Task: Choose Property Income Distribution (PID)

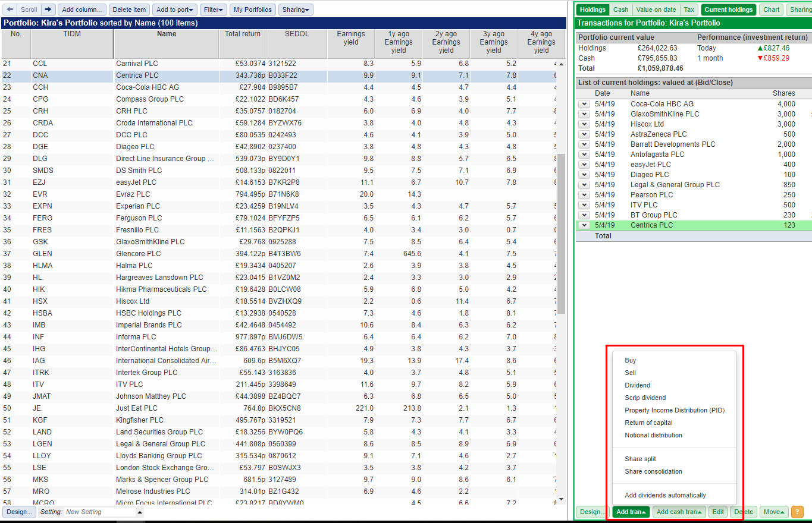Action: [x=675, y=410]
